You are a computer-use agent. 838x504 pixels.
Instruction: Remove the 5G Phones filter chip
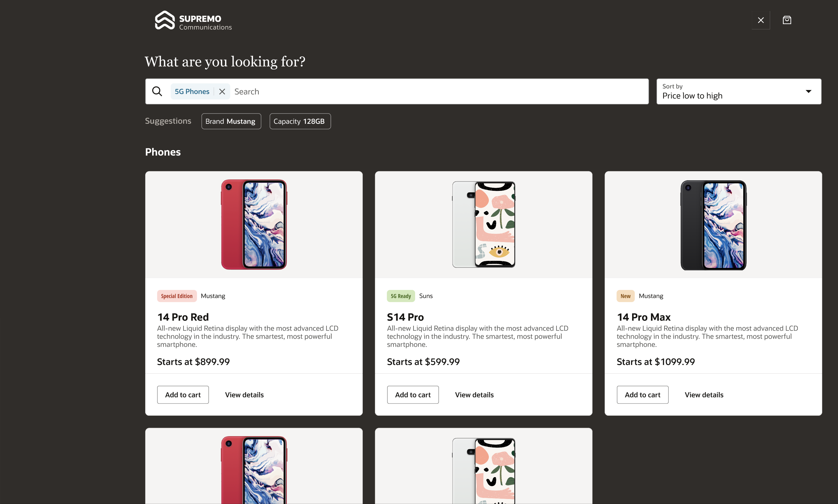tap(222, 92)
